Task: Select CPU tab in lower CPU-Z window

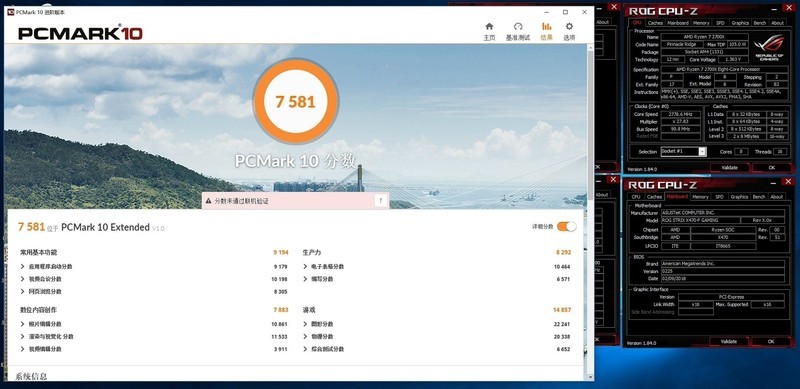Action: pos(636,197)
